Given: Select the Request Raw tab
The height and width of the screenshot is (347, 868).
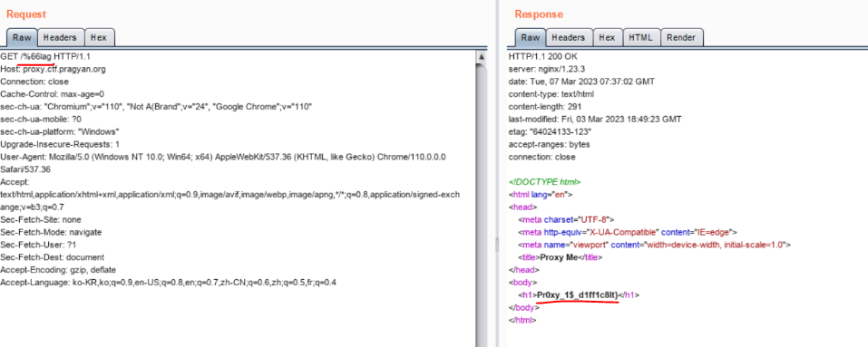Looking at the screenshot, I should point(22,37).
